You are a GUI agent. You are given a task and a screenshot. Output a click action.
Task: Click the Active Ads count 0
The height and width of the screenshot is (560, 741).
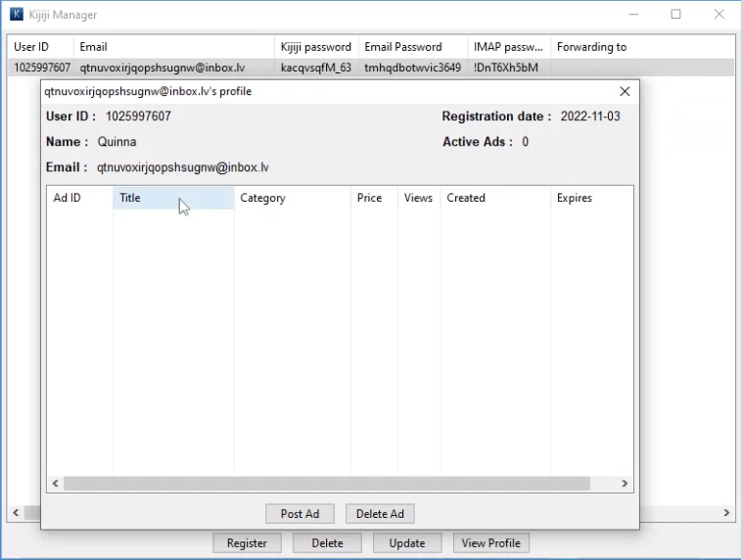(x=525, y=142)
